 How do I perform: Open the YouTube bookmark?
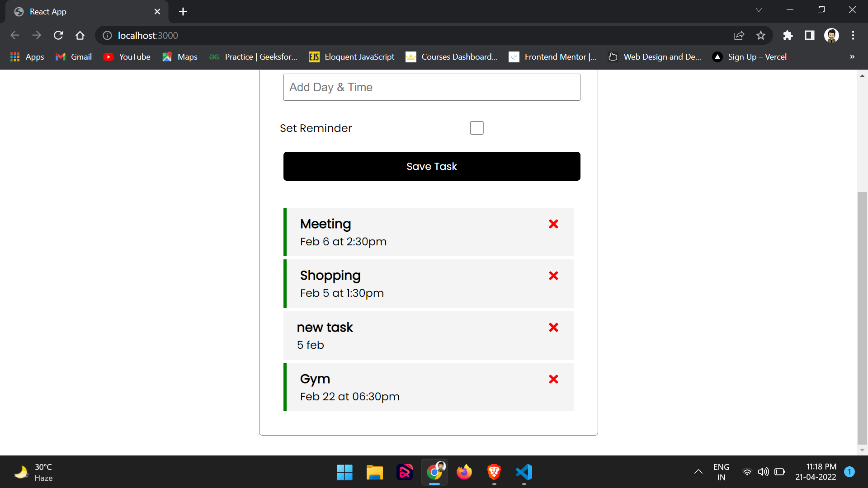[127, 57]
